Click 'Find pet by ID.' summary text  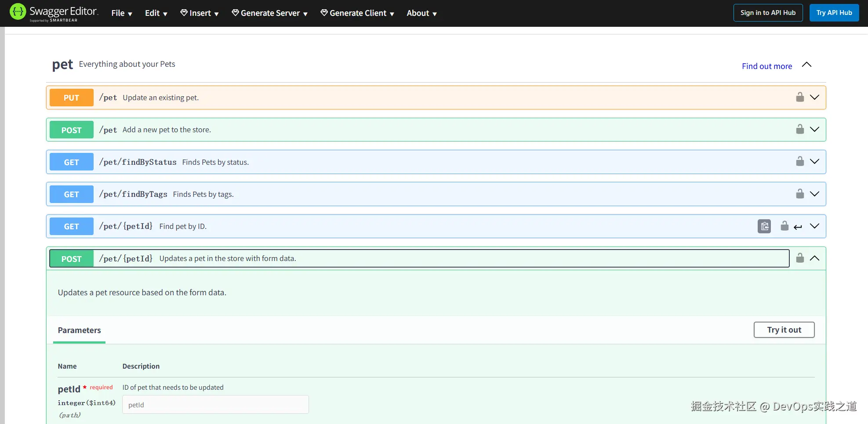(x=183, y=226)
